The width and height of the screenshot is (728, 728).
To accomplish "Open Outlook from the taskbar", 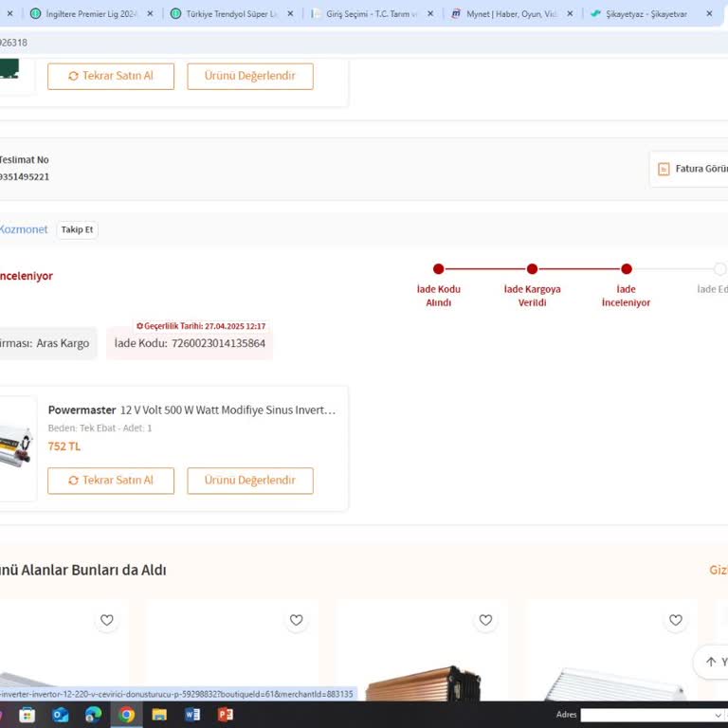I will tap(61, 715).
